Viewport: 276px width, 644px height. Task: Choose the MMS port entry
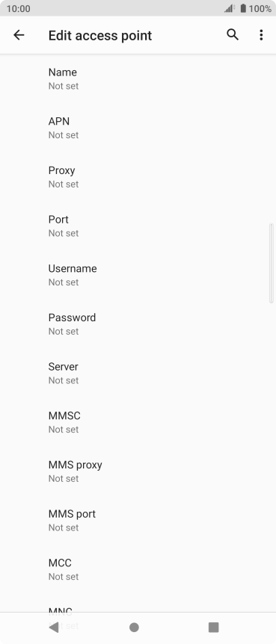tap(138, 521)
